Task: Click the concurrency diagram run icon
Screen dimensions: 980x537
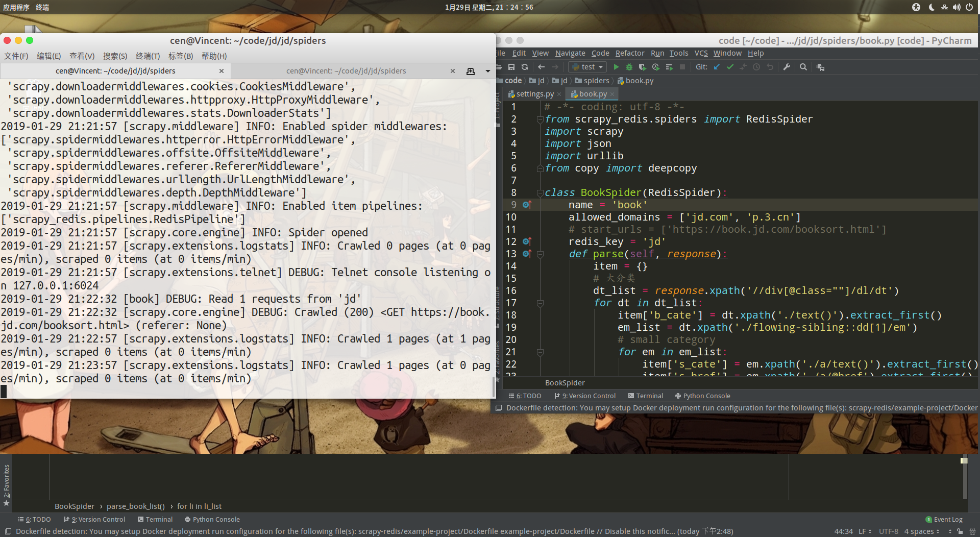Action: (x=669, y=67)
